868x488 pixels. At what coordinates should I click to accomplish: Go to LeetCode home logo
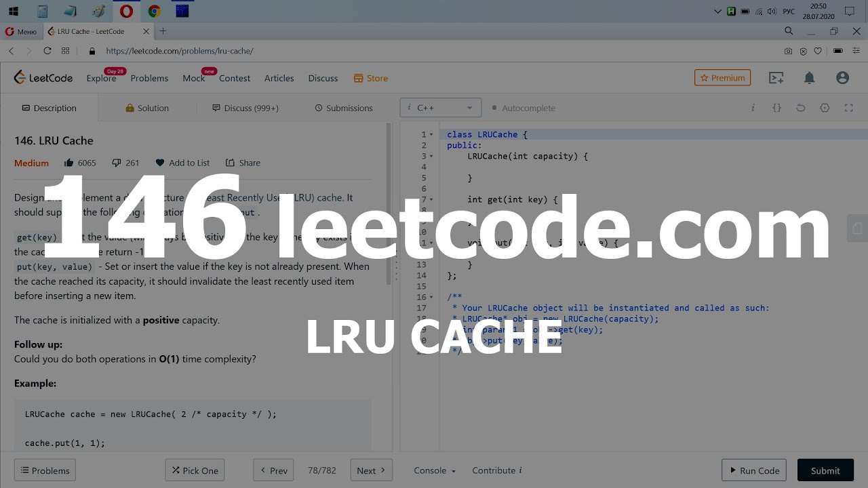(x=43, y=78)
